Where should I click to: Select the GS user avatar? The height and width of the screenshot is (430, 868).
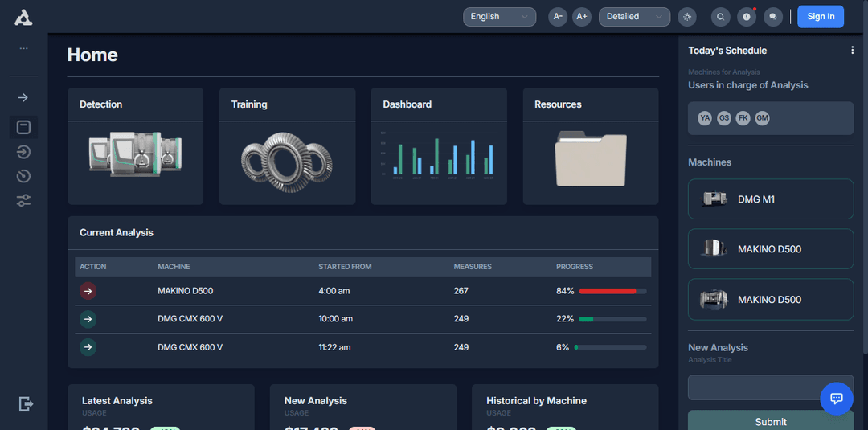coord(723,118)
